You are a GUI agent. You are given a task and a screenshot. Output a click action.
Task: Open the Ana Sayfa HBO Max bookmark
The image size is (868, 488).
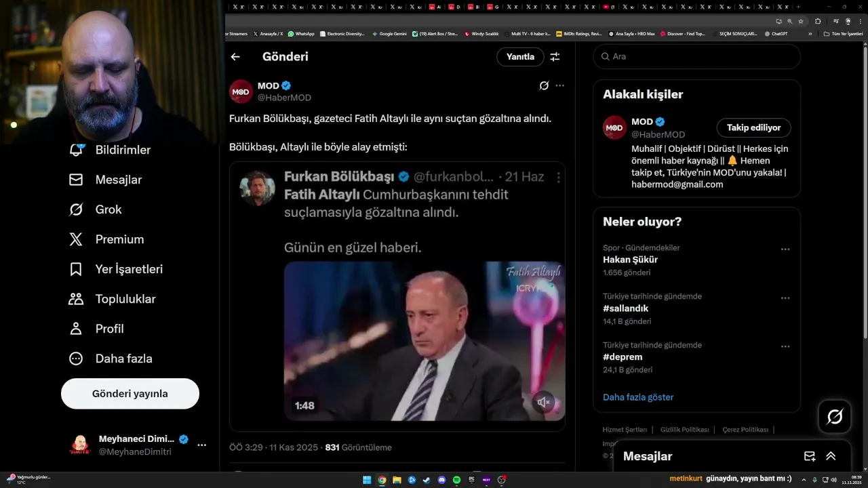pos(631,33)
